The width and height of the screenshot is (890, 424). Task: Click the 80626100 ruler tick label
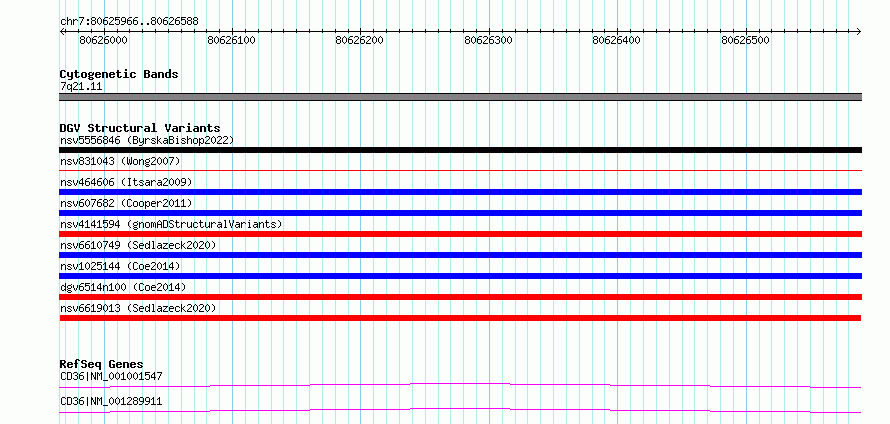pyautogui.click(x=232, y=40)
